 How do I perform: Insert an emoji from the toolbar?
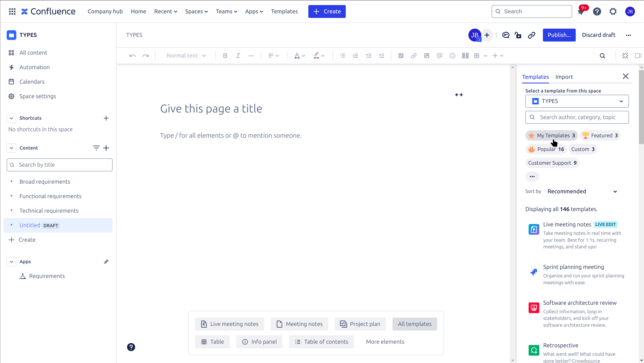pyautogui.click(x=452, y=56)
